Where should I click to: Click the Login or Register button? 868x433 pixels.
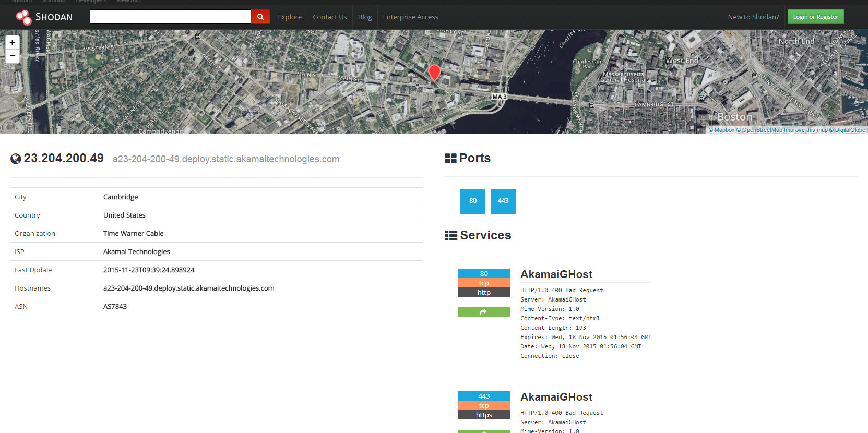pos(815,17)
